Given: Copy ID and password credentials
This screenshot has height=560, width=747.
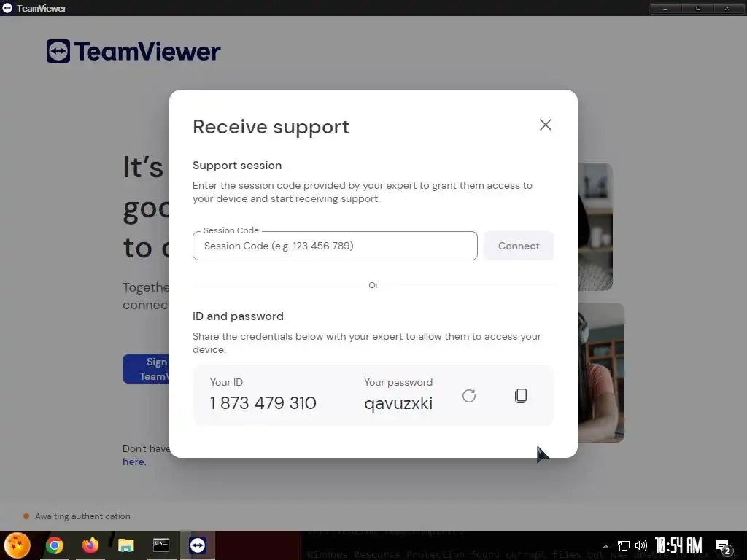Looking at the screenshot, I should (x=521, y=396).
